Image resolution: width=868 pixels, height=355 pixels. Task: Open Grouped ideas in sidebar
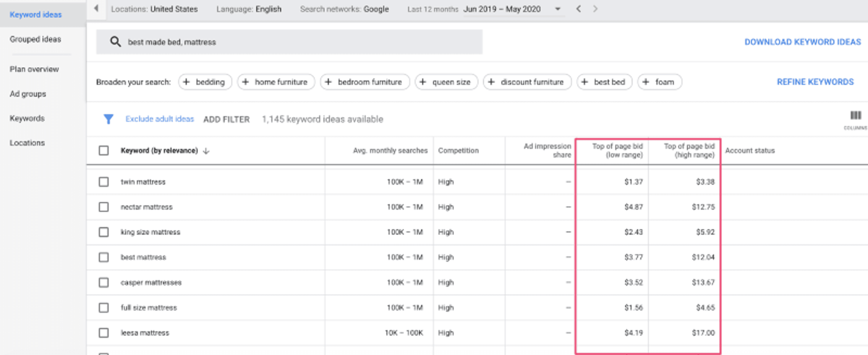click(35, 39)
